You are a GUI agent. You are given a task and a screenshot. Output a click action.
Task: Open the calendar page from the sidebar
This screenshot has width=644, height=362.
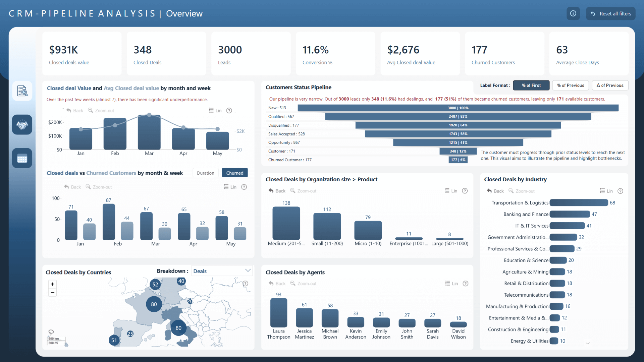[x=22, y=158]
